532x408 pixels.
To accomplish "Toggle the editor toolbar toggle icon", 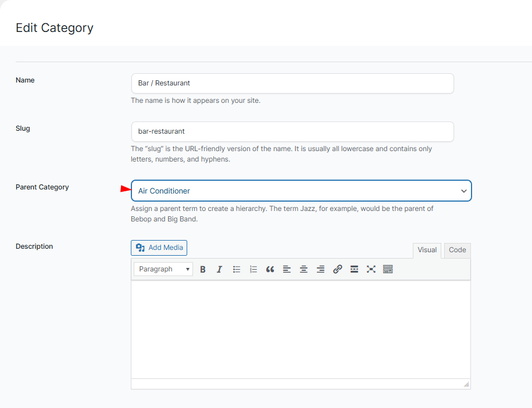I will pyautogui.click(x=388, y=269).
